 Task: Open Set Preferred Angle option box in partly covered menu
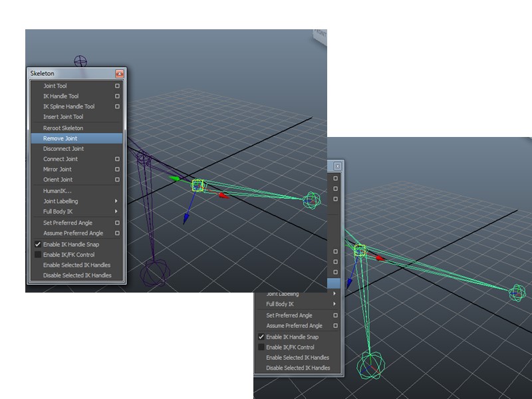[x=335, y=315]
